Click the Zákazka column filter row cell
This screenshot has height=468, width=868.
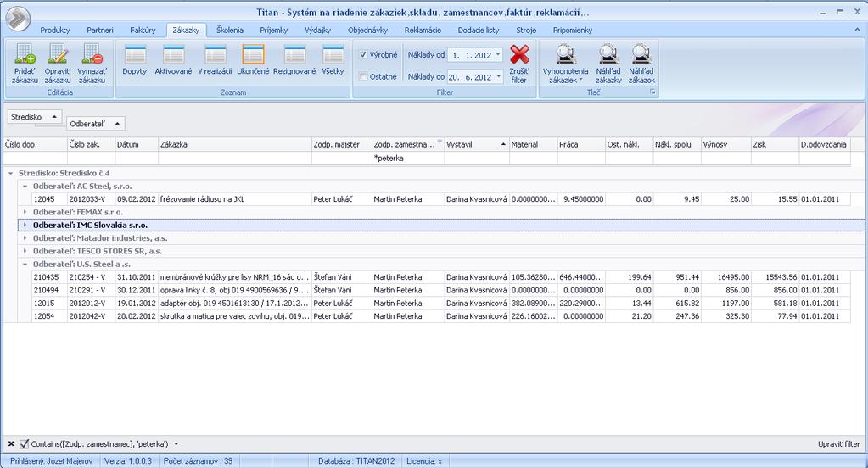[x=235, y=159]
